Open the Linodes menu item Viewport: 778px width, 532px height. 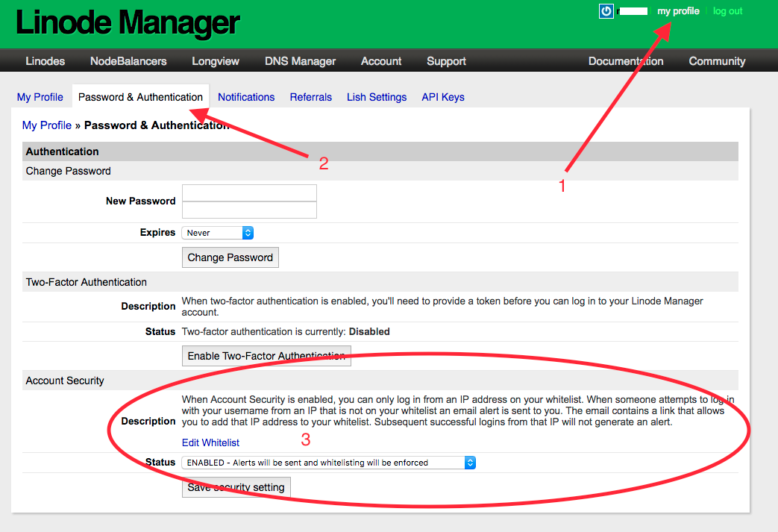click(46, 61)
